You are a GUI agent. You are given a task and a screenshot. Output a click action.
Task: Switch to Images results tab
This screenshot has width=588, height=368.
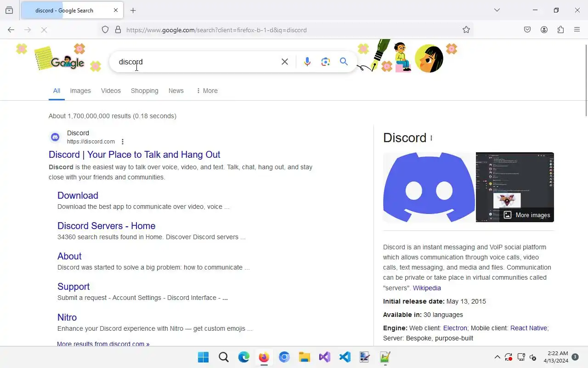(x=80, y=91)
